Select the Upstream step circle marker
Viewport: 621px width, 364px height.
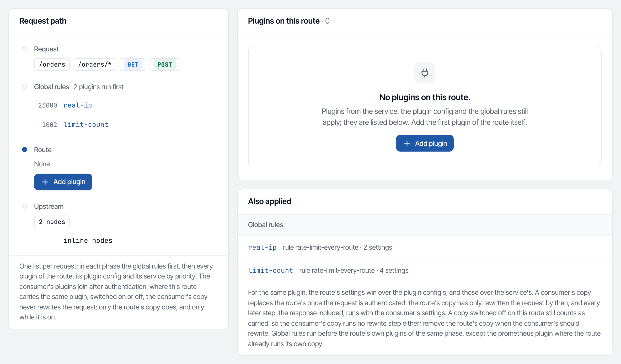click(25, 206)
